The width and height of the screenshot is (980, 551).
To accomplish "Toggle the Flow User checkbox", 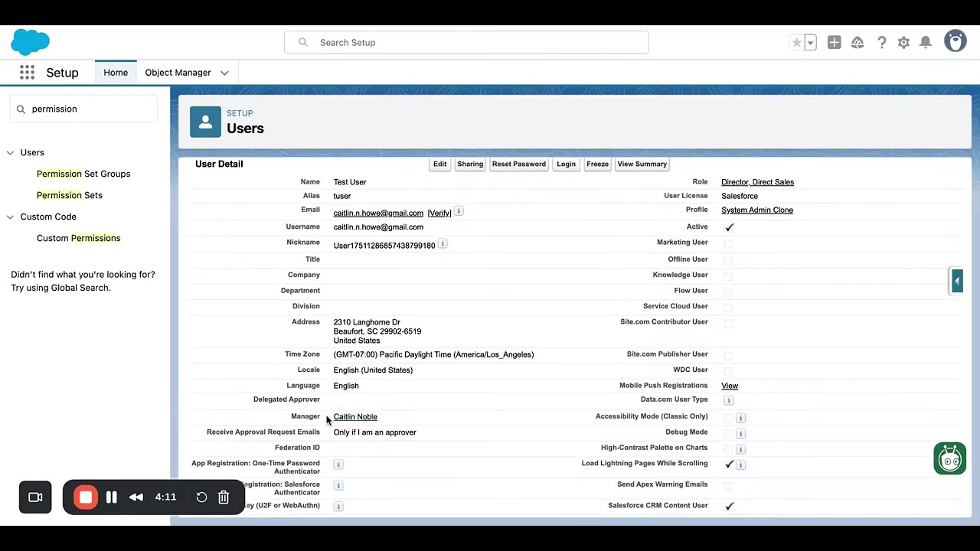I will click(x=728, y=292).
